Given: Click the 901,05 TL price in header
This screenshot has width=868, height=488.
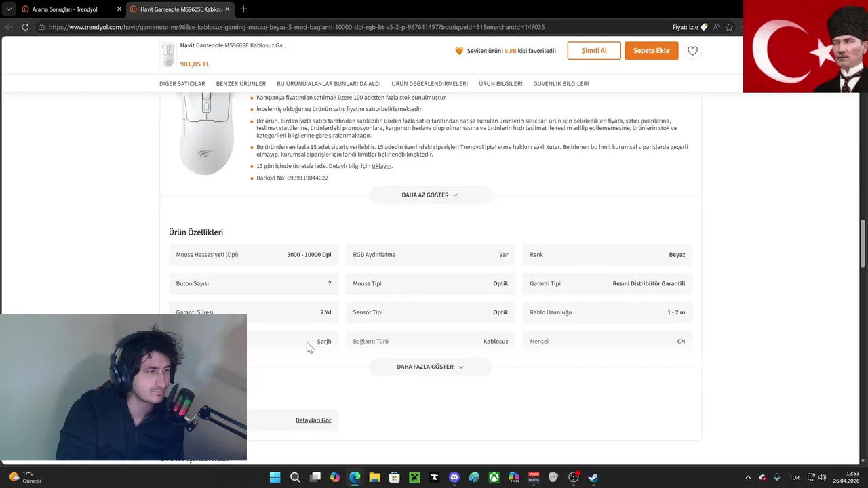Looking at the screenshot, I should [195, 64].
